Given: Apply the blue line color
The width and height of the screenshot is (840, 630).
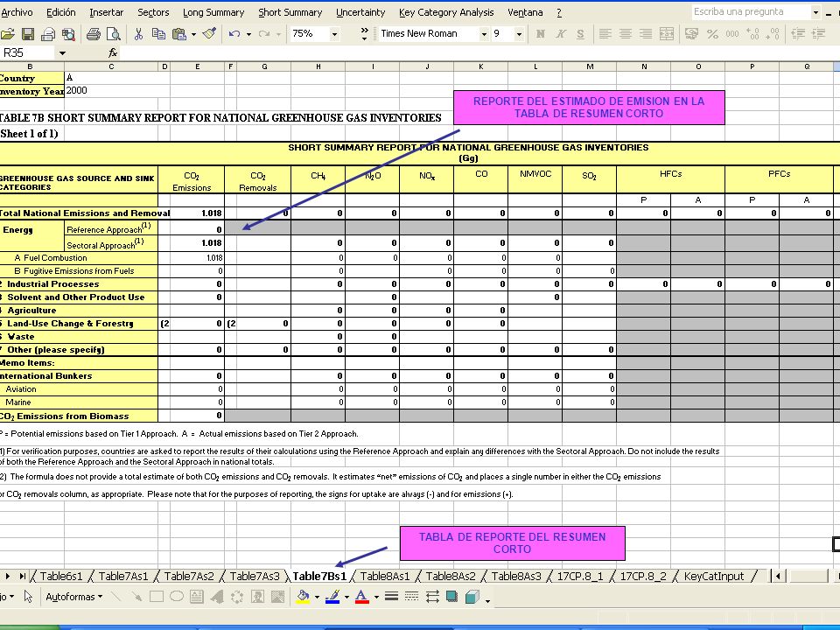Looking at the screenshot, I should pos(332,596).
